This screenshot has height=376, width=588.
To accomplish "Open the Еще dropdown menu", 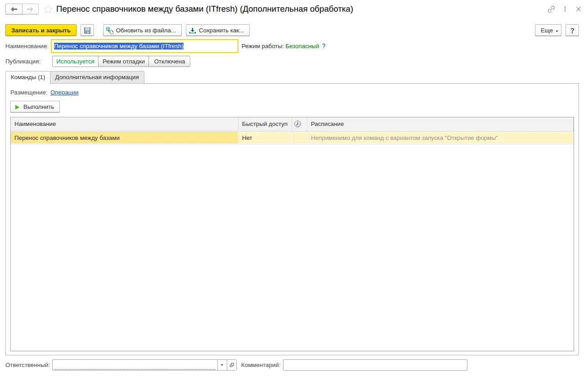I will [548, 30].
